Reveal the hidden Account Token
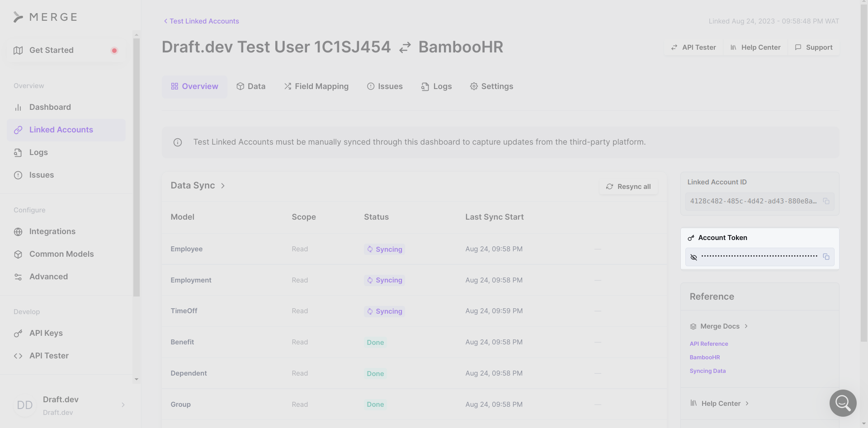Image resolution: width=868 pixels, height=428 pixels. coord(694,257)
